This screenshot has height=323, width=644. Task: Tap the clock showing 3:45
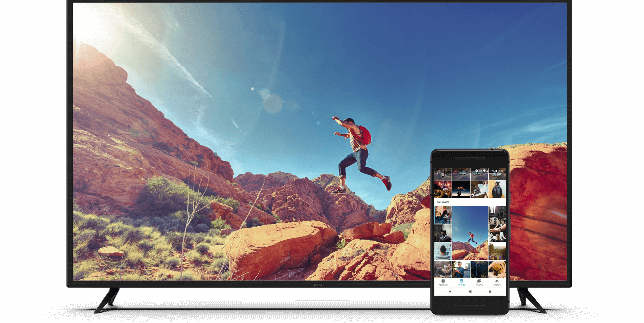(500, 171)
